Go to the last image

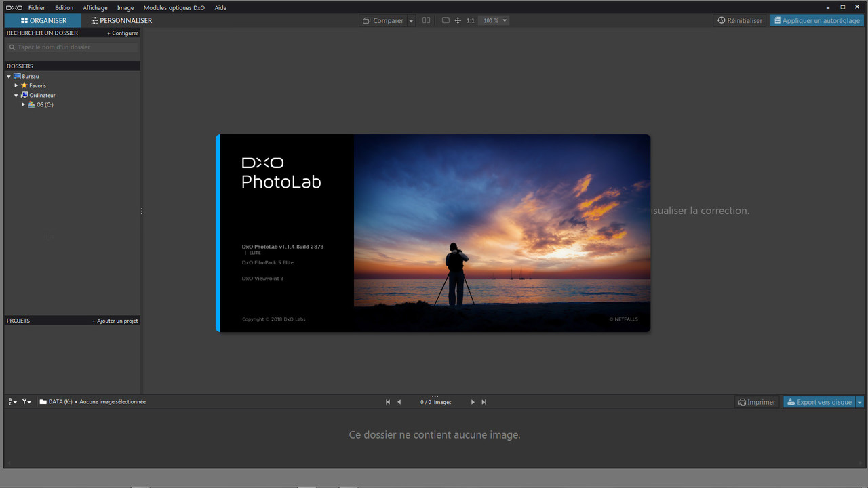tap(484, 402)
